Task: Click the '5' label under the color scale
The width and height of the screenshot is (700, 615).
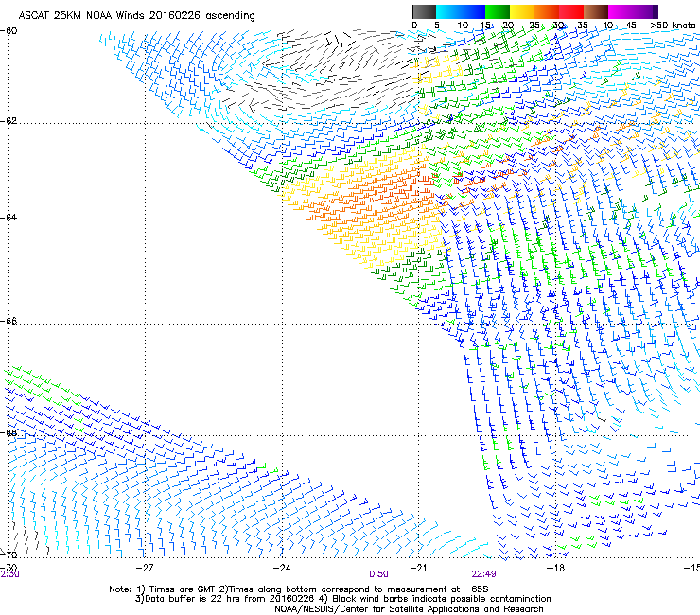Action: click(x=437, y=26)
